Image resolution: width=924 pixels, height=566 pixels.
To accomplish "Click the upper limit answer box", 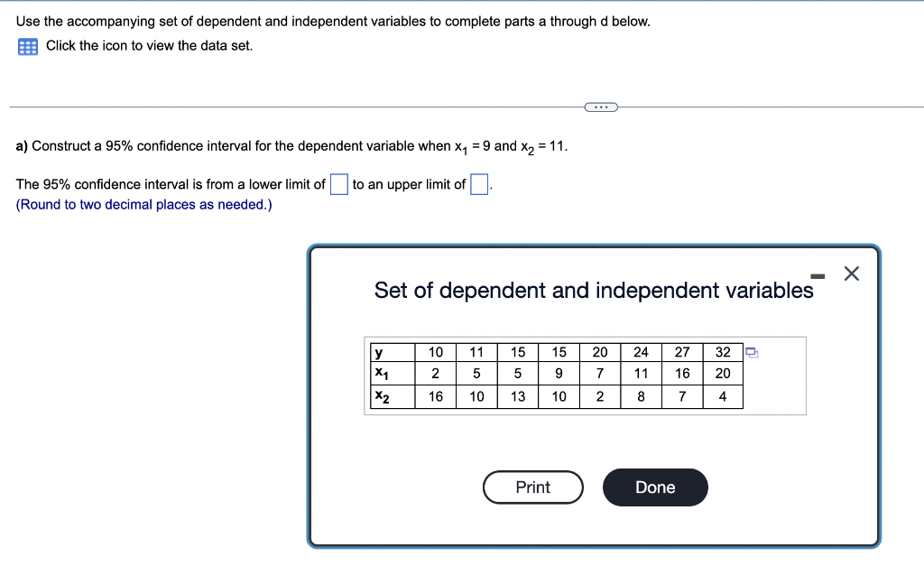I will coord(477,184).
